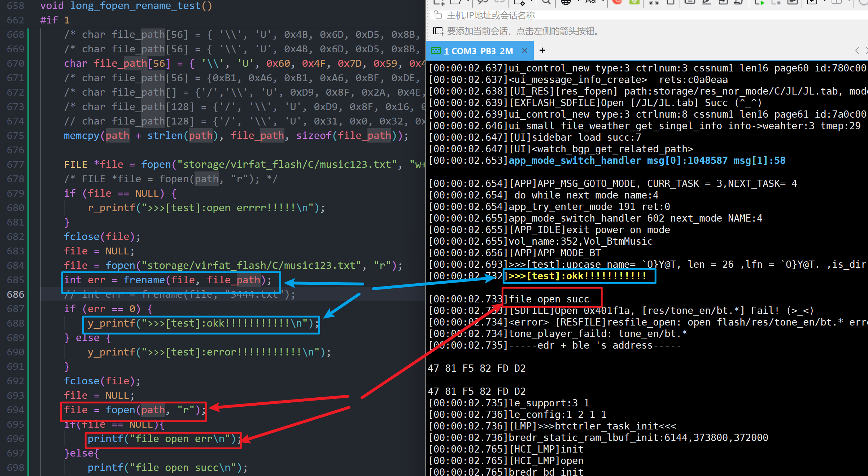This screenshot has height=476, width=868.
Task: Click the '>>>[test]:okk!!!!!!!!!!!' terminal output
Action: (577, 276)
